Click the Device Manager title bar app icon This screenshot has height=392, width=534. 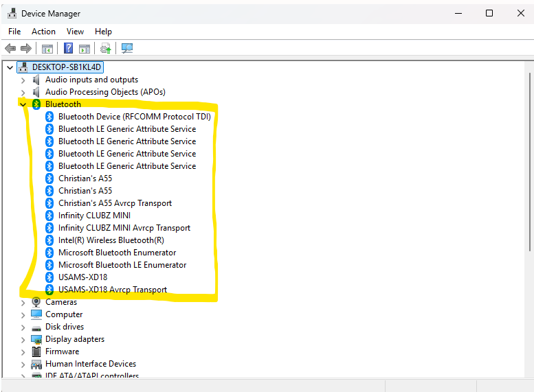pyautogui.click(x=12, y=13)
